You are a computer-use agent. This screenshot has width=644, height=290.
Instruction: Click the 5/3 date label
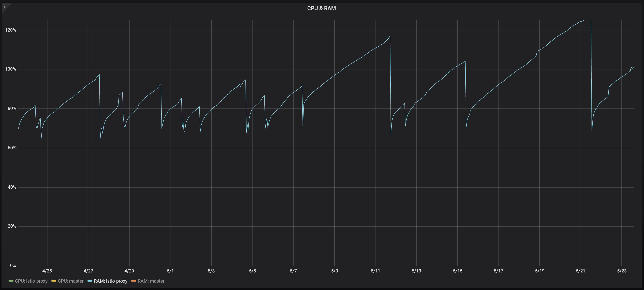coord(211,271)
